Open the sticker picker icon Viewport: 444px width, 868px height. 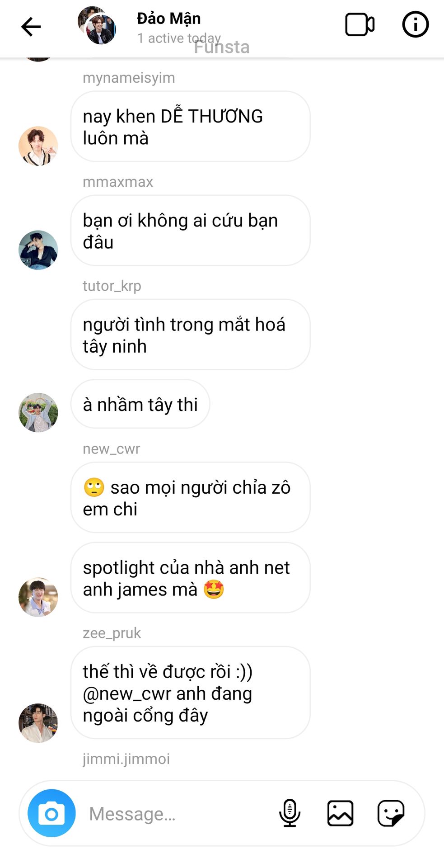(x=391, y=813)
